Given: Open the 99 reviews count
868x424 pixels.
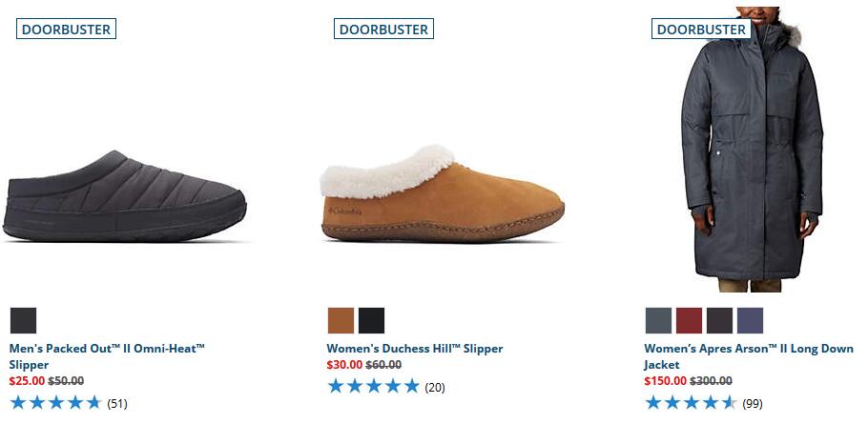Looking at the screenshot, I should (x=753, y=404).
